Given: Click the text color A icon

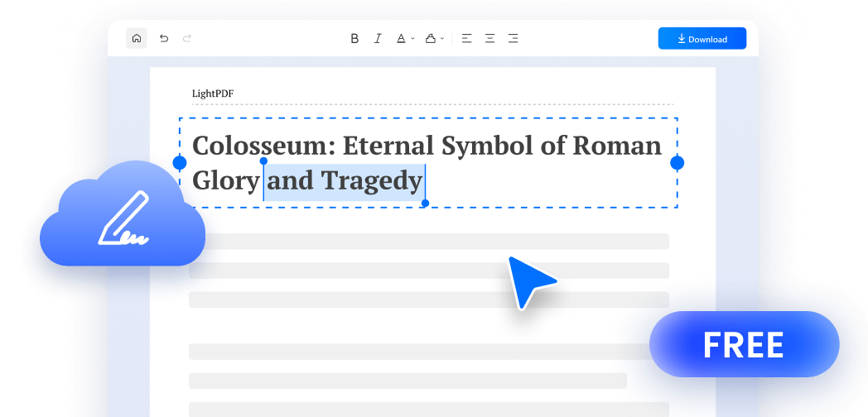Looking at the screenshot, I should coord(401,39).
